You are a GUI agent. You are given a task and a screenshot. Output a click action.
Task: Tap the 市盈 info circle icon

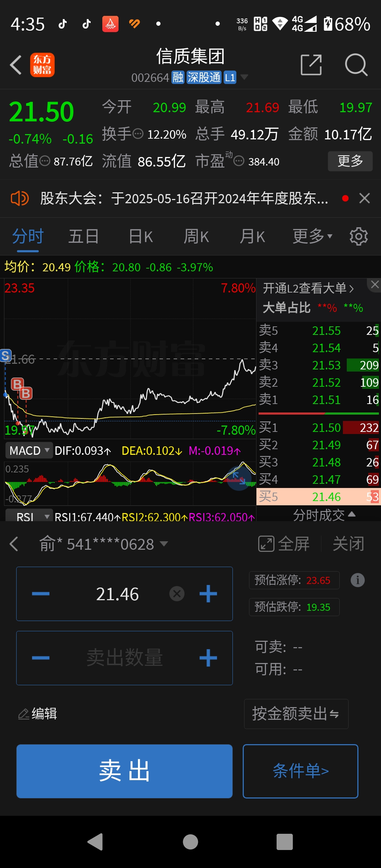pos(239,161)
